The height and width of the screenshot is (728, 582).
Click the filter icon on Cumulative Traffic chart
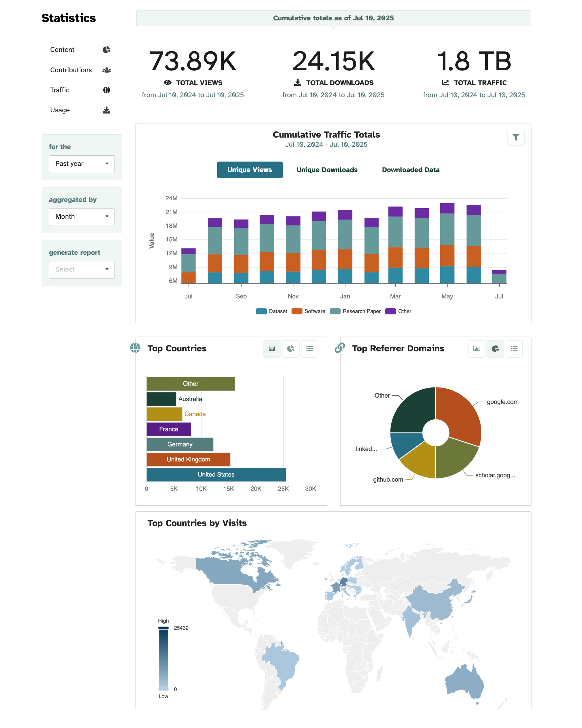515,138
